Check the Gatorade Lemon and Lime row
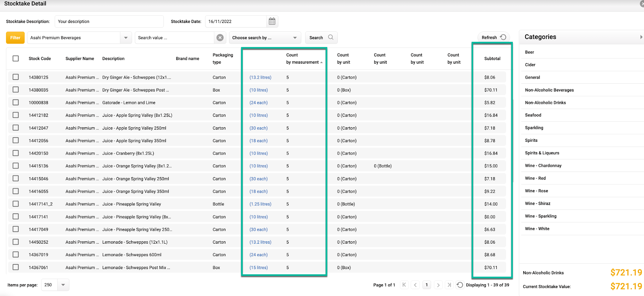Viewport: 644px width, 296px height. tap(16, 102)
